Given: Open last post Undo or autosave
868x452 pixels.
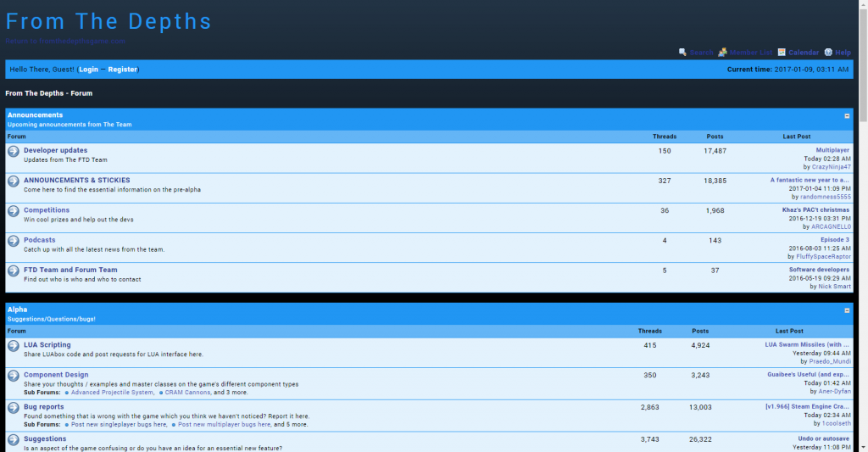Looking at the screenshot, I should click(823, 438).
